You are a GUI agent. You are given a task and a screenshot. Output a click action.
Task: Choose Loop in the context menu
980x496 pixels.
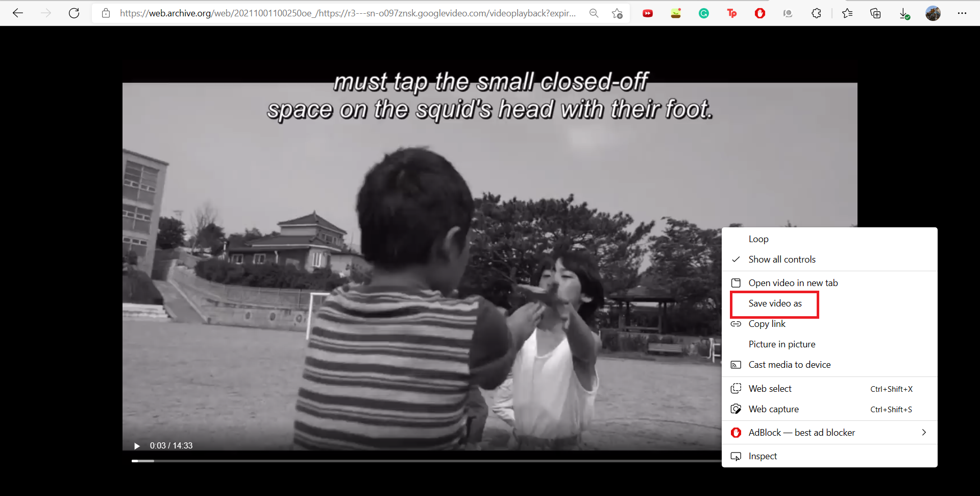(x=829, y=239)
